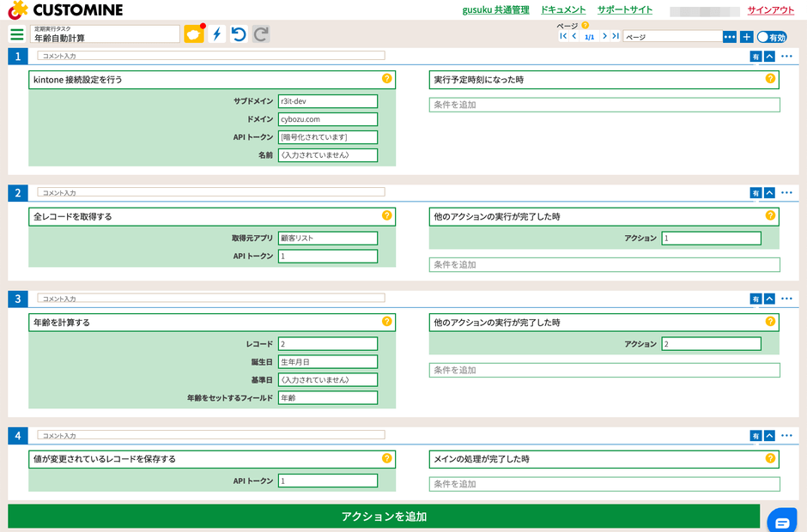Toggle the 有 state on action 4
This screenshot has width=807, height=532.
point(755,435)
